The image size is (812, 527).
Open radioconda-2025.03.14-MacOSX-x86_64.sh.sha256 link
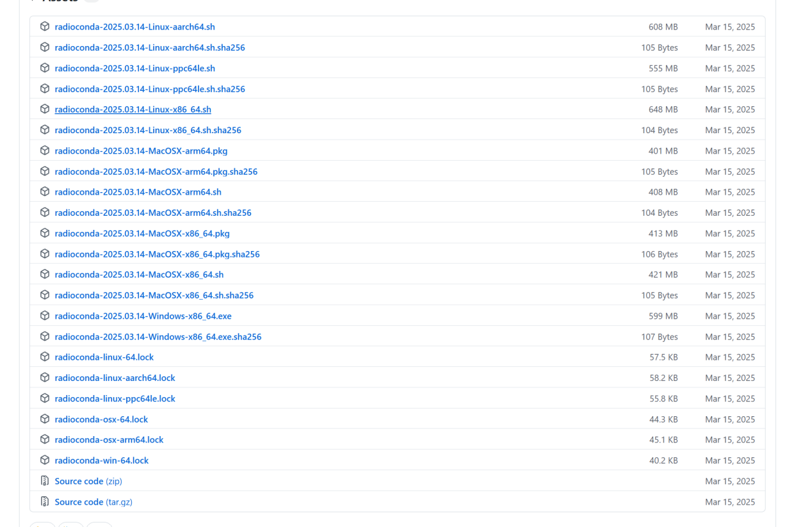(x=154, y=295)
